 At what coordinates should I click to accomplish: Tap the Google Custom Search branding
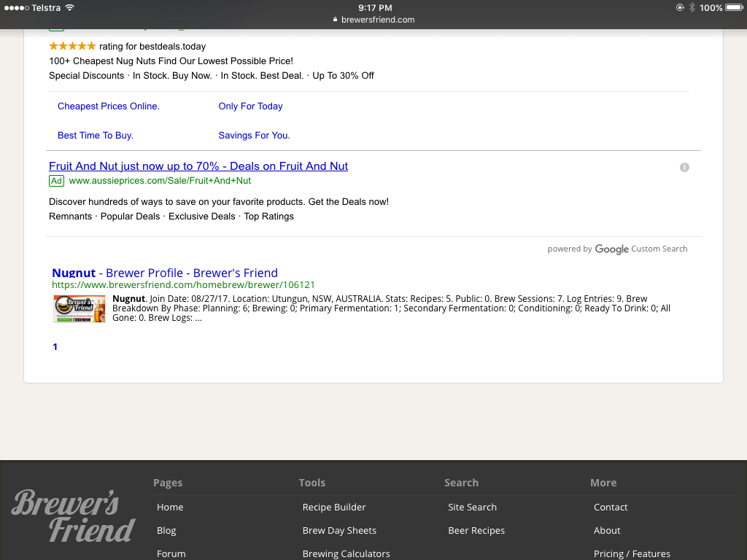(x=617, y=249)
